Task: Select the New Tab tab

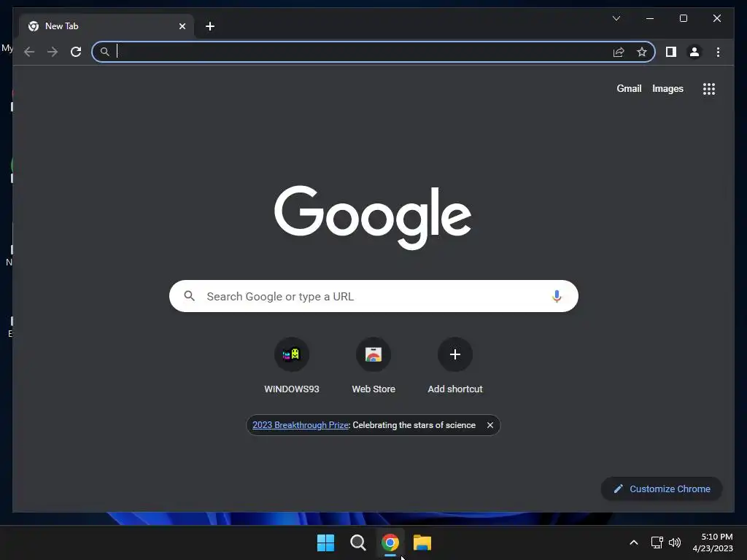Action: (107, 26)
